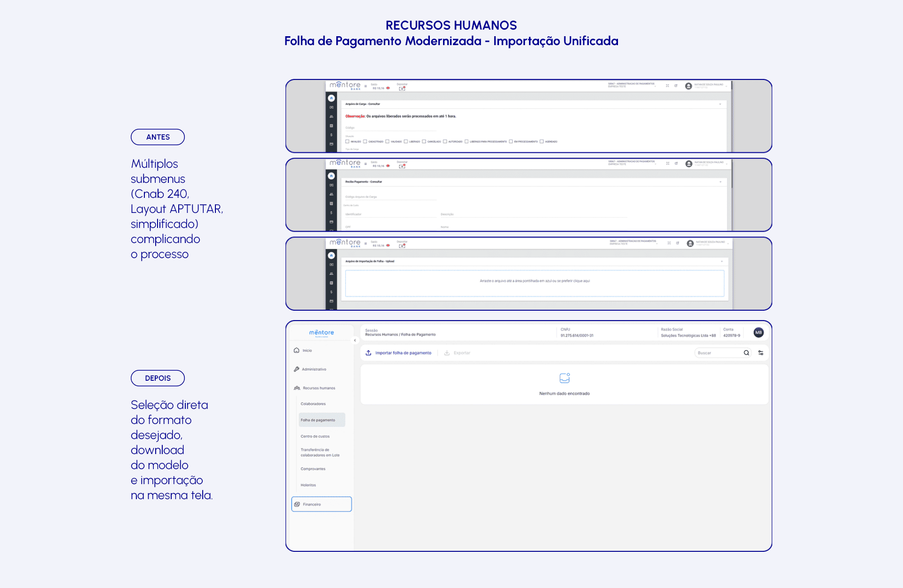Check the CANCELADO checkbox
The image size is (903, 588).
click(424, 141)
